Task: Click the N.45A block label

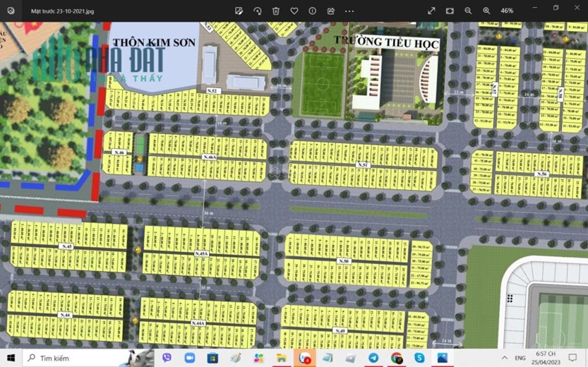Action: click(x=201, y=254)
